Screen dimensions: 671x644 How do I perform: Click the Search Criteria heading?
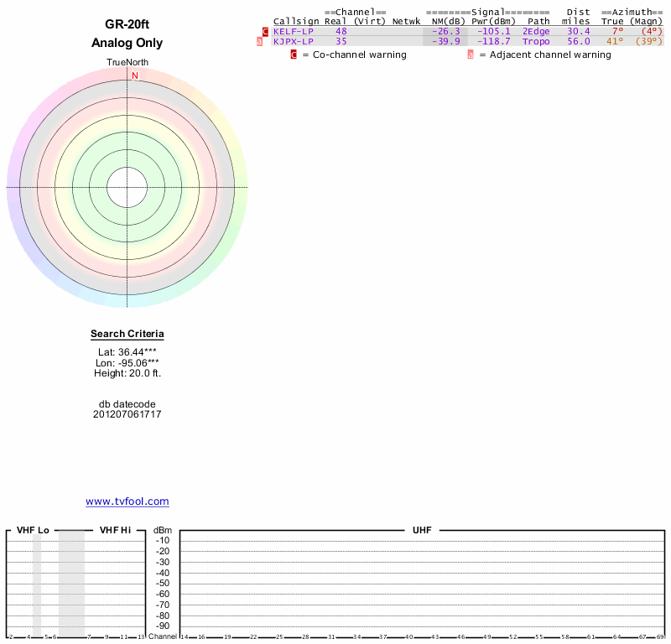(127, 334)
